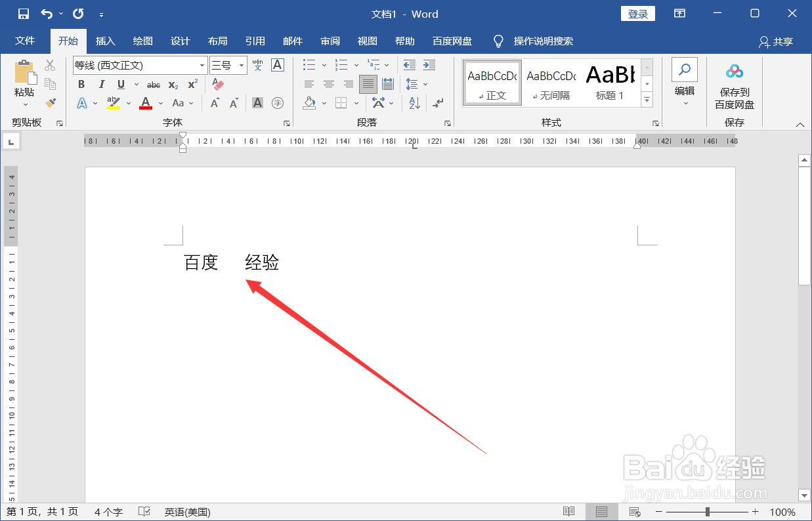Apply distributed alignment
812x521 pixels.
(388, 84)
